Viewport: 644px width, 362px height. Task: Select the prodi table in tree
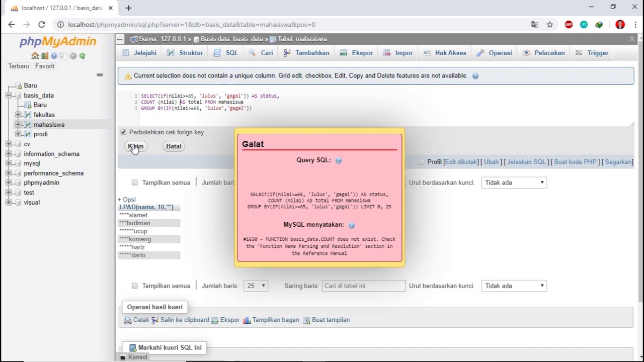pos(41,134)
